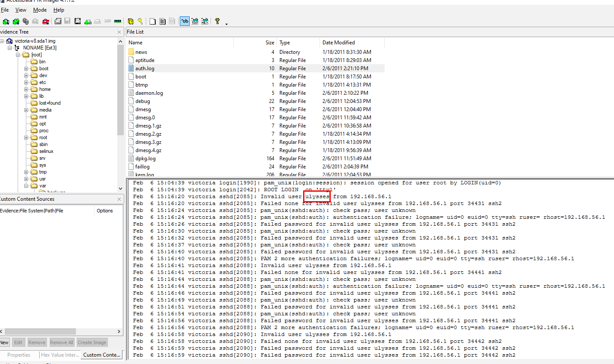
Task: Click the Add Evidence Item toolbar icon
Action: [6, 21]
